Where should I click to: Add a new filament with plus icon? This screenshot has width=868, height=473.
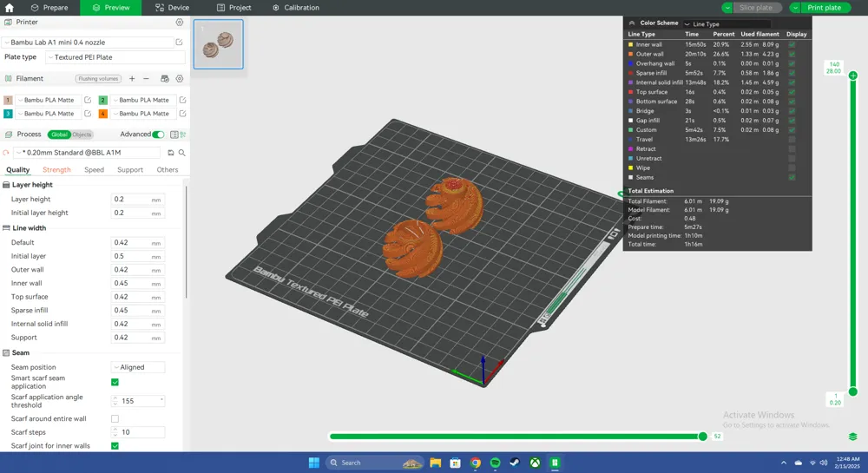132,79
